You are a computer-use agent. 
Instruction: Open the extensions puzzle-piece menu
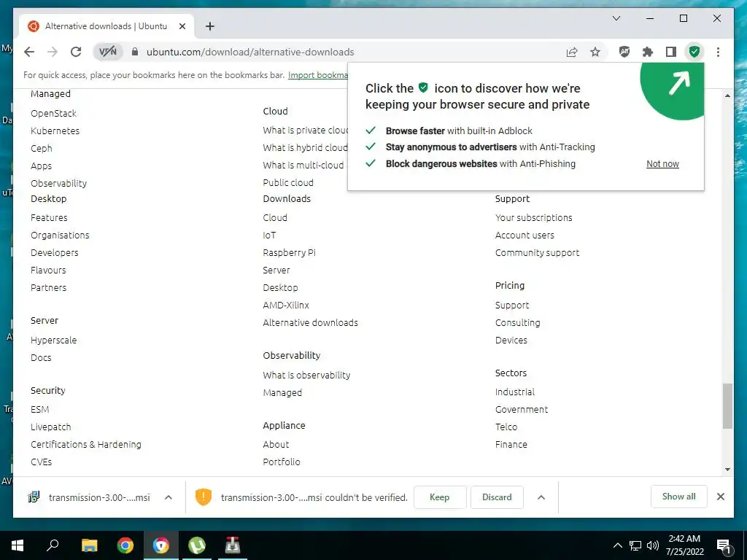pyautogui.click(x=648, y=52)
